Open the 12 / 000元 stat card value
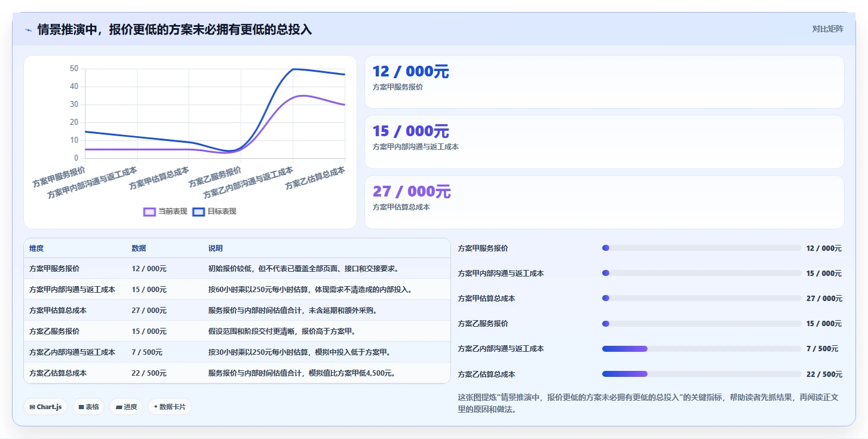 410,71
